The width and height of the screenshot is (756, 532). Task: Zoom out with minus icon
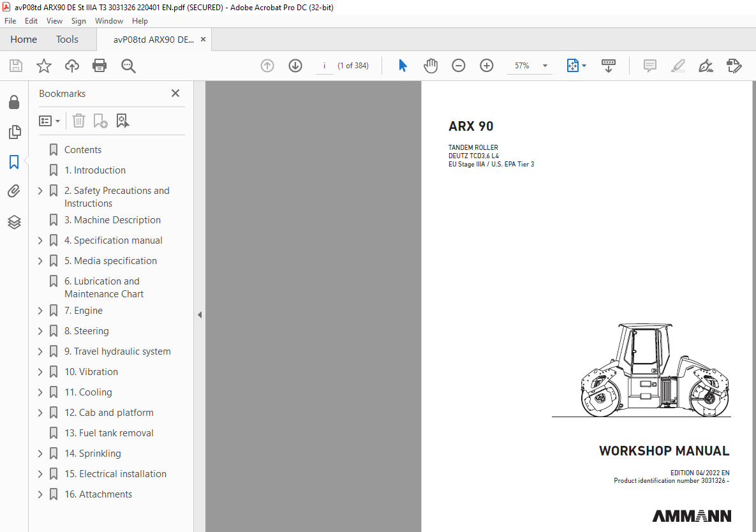coord(459,66)
